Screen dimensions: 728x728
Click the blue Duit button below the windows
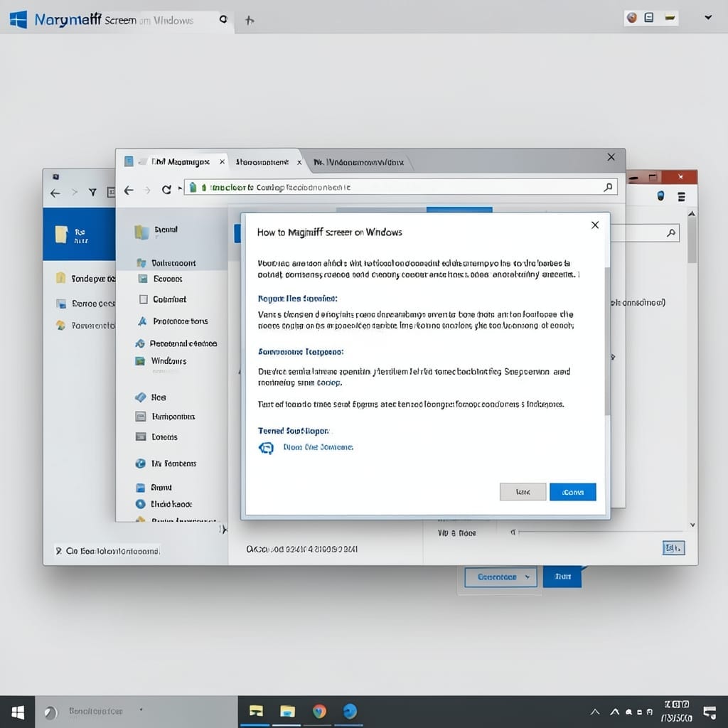[x=562, y=577]
